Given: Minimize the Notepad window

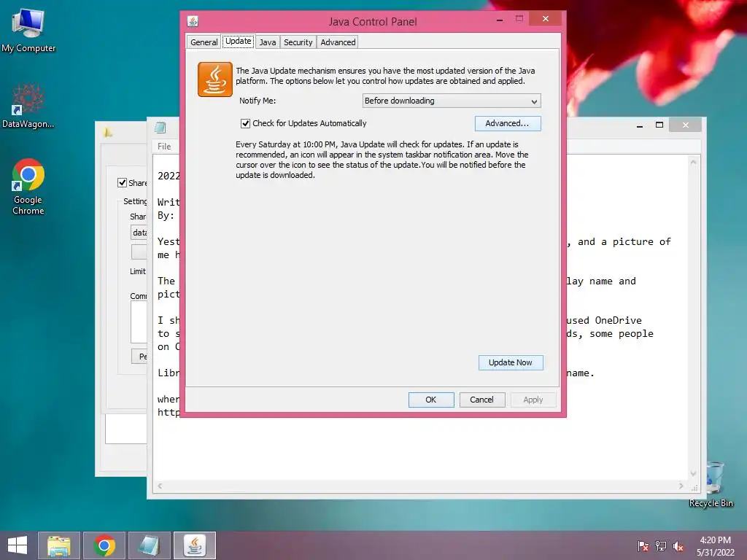Looking at the screenshot, I should point(640,125).
